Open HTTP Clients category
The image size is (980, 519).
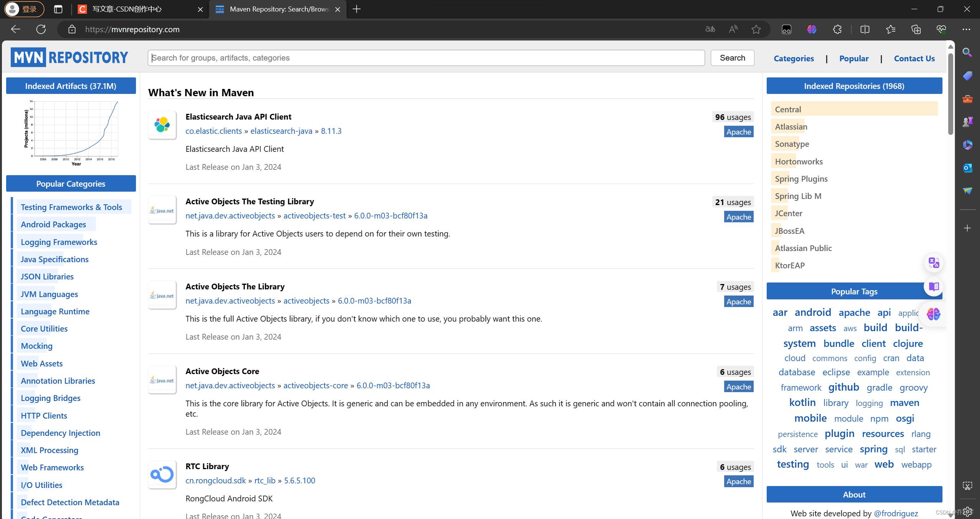[44, 416]
